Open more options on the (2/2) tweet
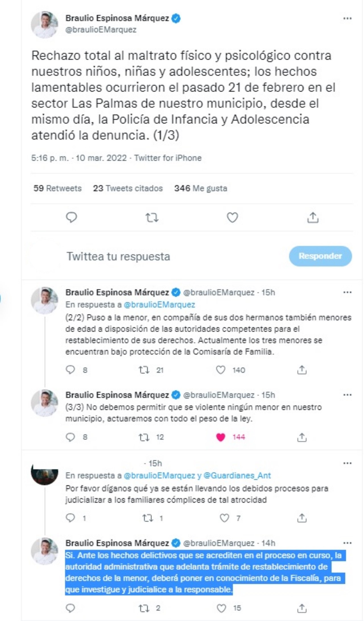 tap(347, 292)
